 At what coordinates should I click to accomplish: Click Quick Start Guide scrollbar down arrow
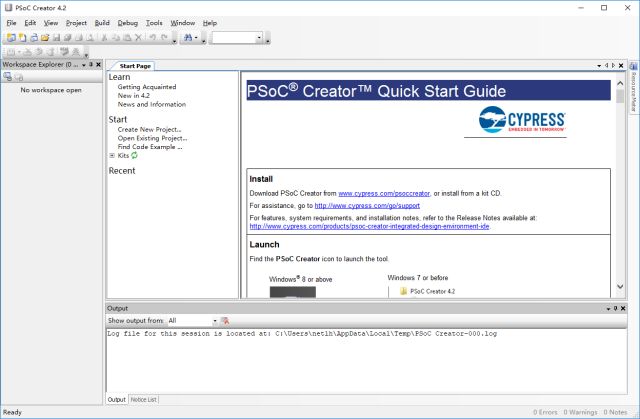(x=620, y=287)
